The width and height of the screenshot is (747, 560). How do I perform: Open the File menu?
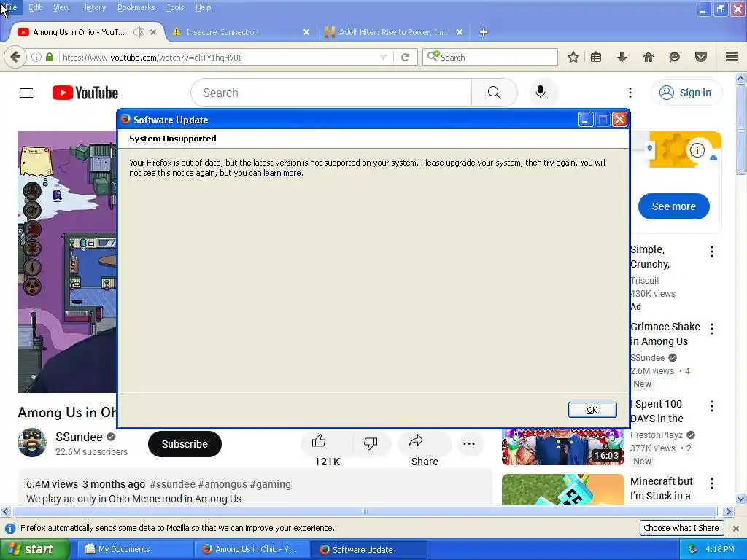coord(10,7)
